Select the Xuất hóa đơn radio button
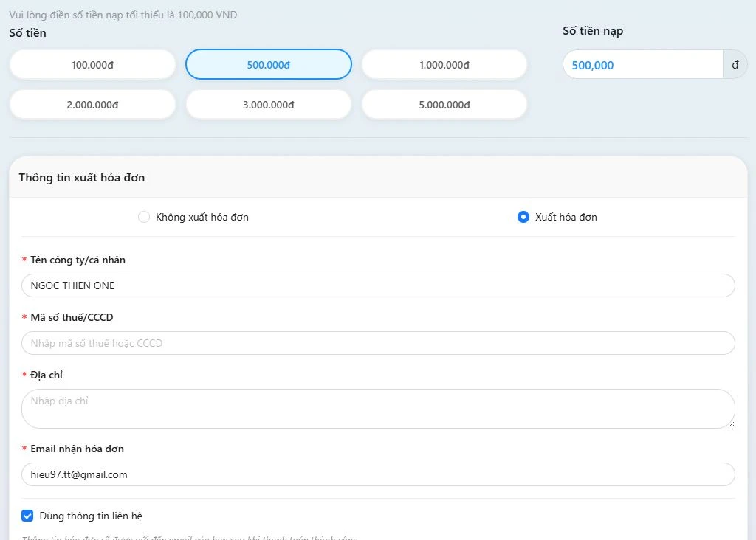The width and height of the screenshot is (756, 540). pyautogui.click(x=523, y=217)
